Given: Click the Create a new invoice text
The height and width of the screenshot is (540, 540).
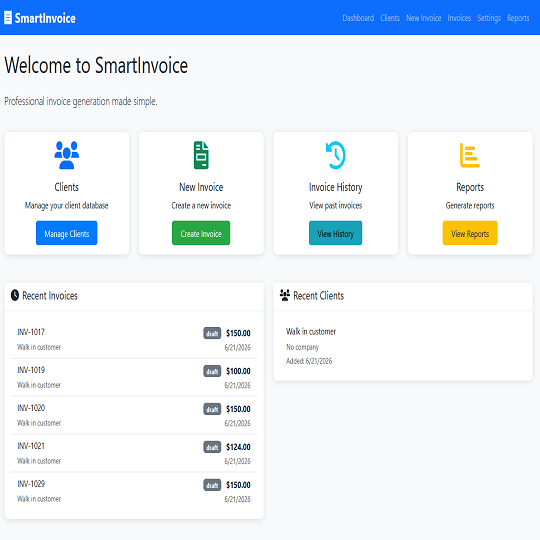Looking at the screenshot, I should pos(201,205).
